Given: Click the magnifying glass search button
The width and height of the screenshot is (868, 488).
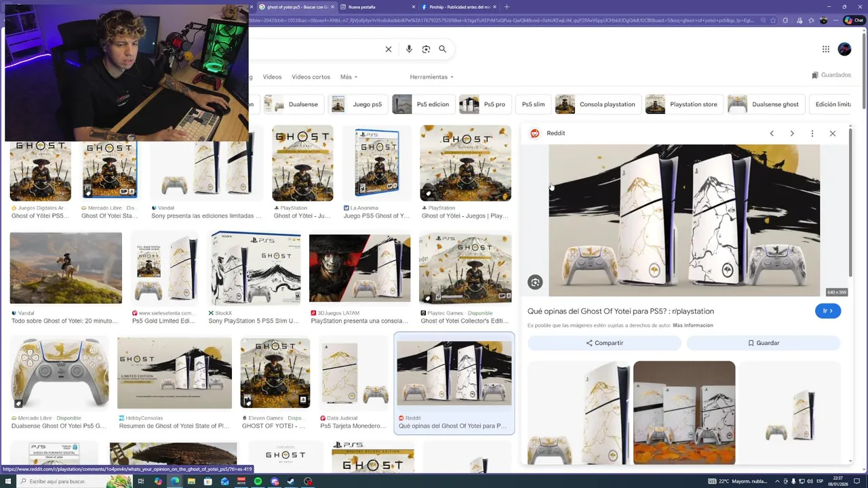Looking at the screenshot, I should coord(442,49).
